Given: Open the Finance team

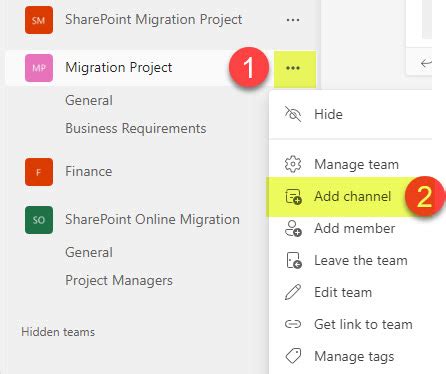Looking at the screenshot, I should (89, 171).
